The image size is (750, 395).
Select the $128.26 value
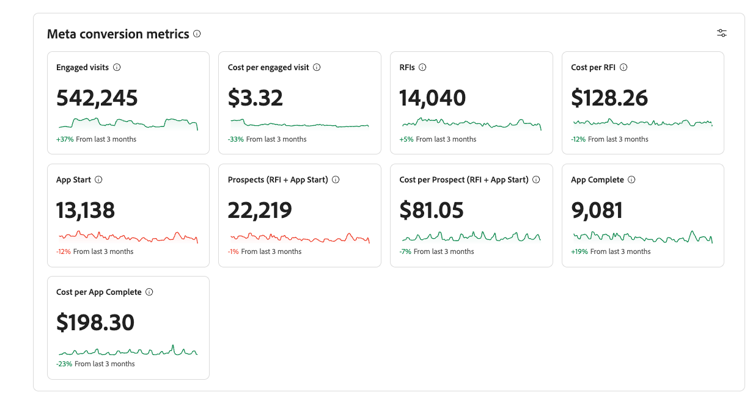tap(609, 98)
